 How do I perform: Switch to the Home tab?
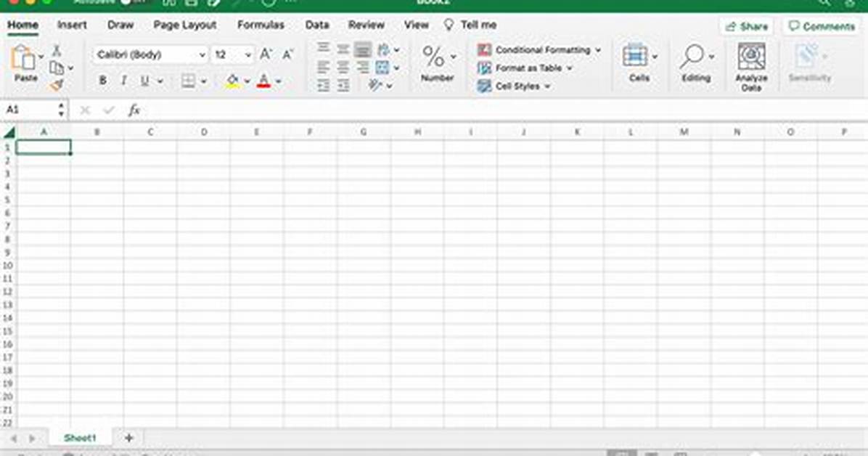point(22,25)
